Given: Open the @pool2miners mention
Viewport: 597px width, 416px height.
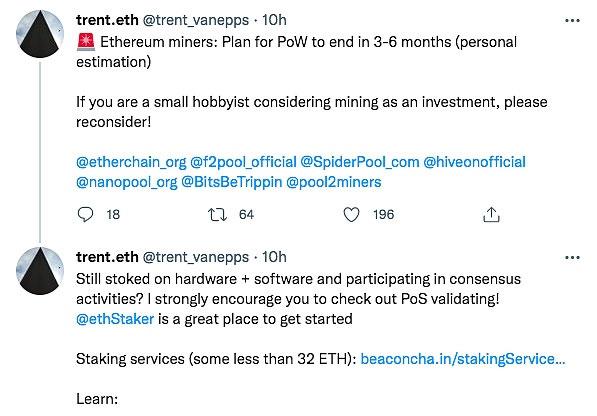Looking at the screenshot, I should (334, 182).
